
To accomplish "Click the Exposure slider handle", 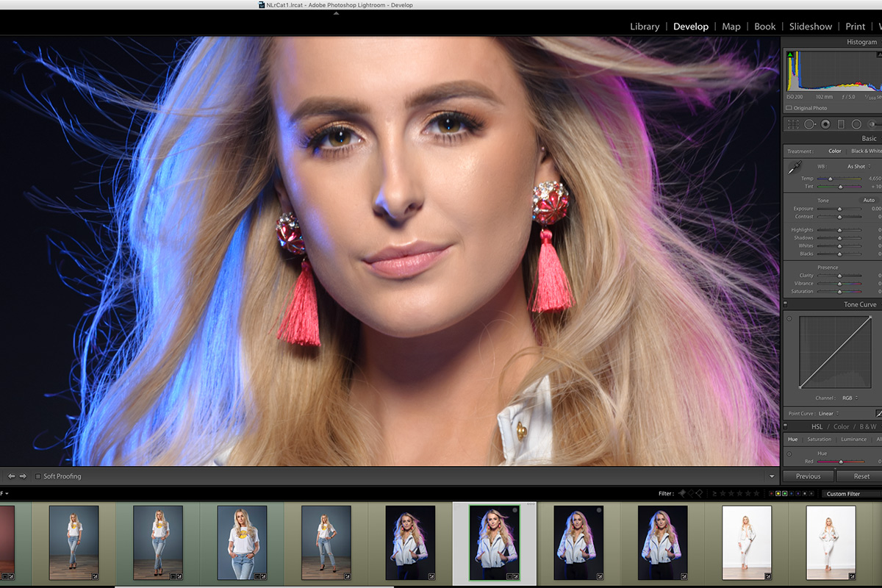I will pos(839,209).
